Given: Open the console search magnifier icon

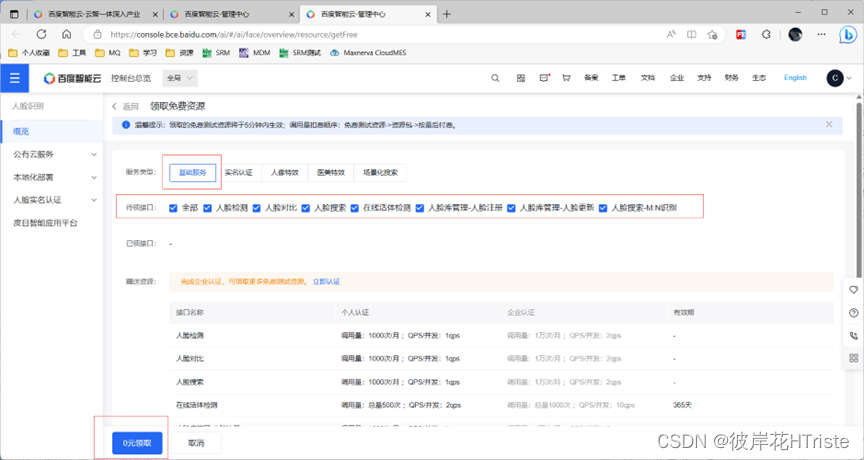Looking at the screenshot, I should pyautogui.click(x=495, y=78).
